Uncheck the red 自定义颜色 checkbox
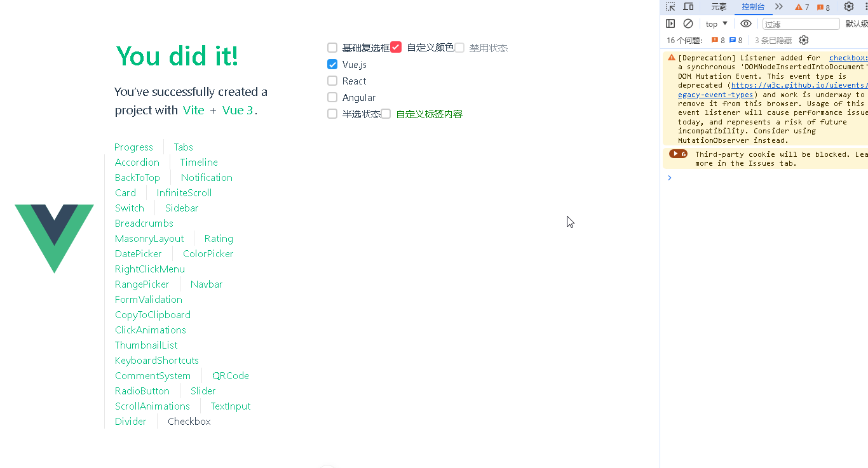 (396, 47)
